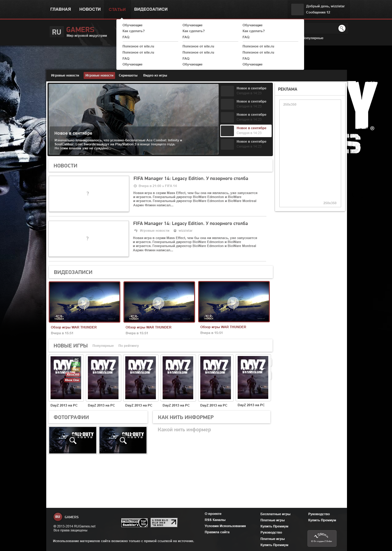392x551 pixels.
Task: Click the search magnifier icon in header
Action: (342, 28)
